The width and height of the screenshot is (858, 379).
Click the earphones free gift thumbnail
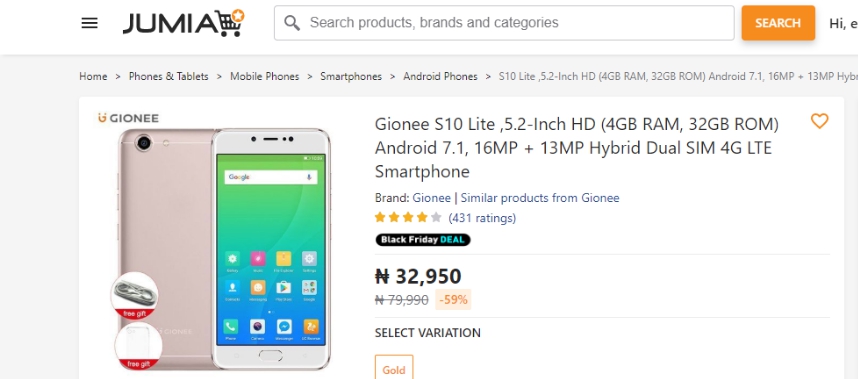click(x=135, y=295)
